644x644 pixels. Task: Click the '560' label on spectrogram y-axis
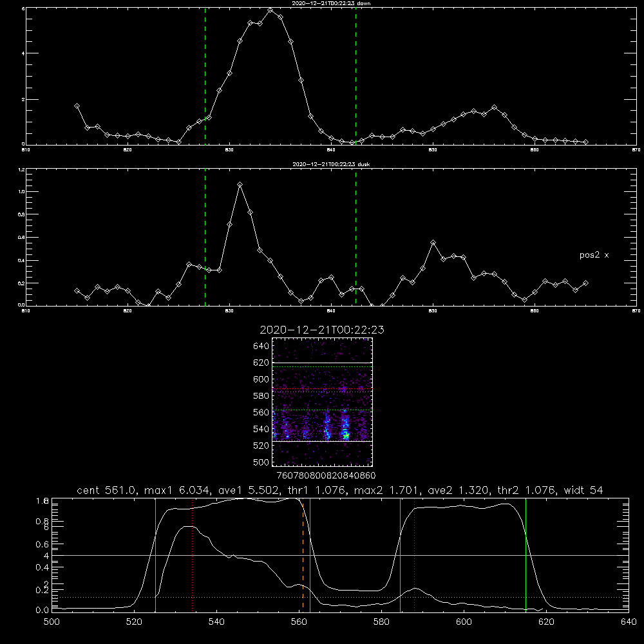[x=261, y=412]
